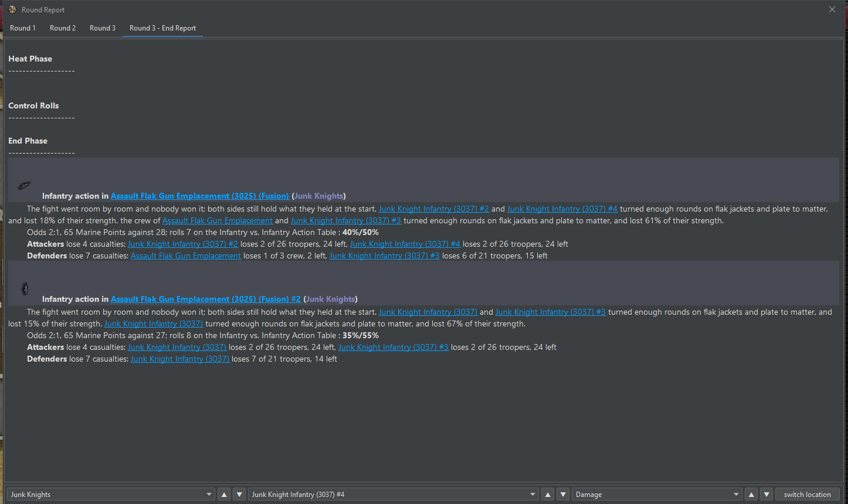Open the Junk Knights player dropdown
Viewport: 848px width, 504px height.
point(111,495)
